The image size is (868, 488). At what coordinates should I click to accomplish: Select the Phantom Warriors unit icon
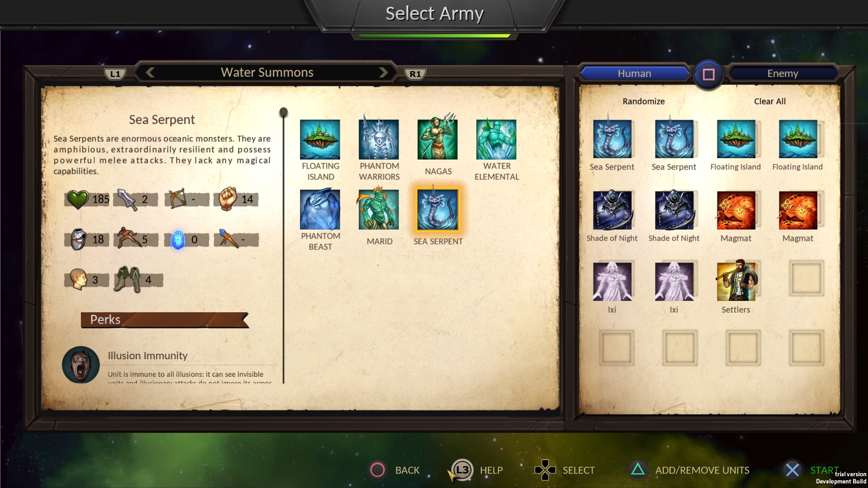(x=379, y=139)
